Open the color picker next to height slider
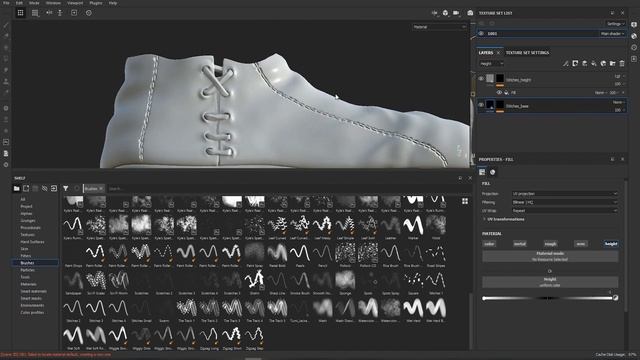640x360 pixels. 616,298
